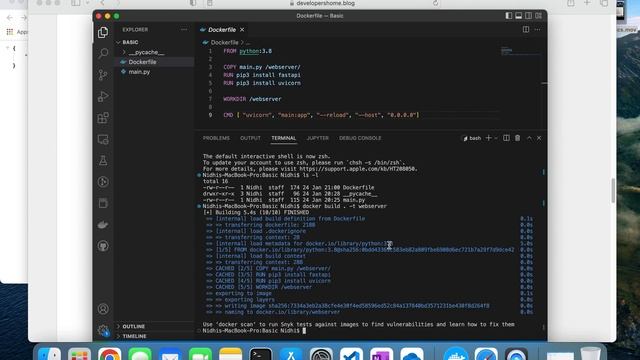Switch to the PROBLEMS tab

click(x=216, y=138)
